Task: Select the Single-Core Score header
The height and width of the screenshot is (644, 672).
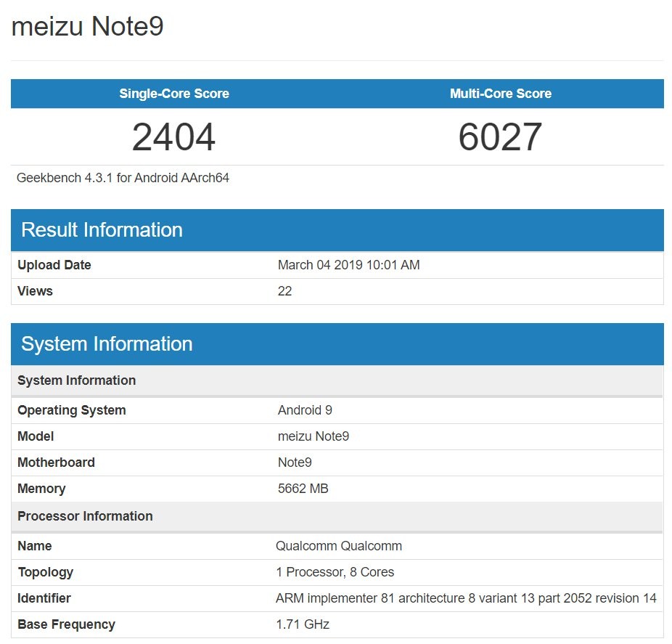Action: pyautogui.click(x=174, y=94)
